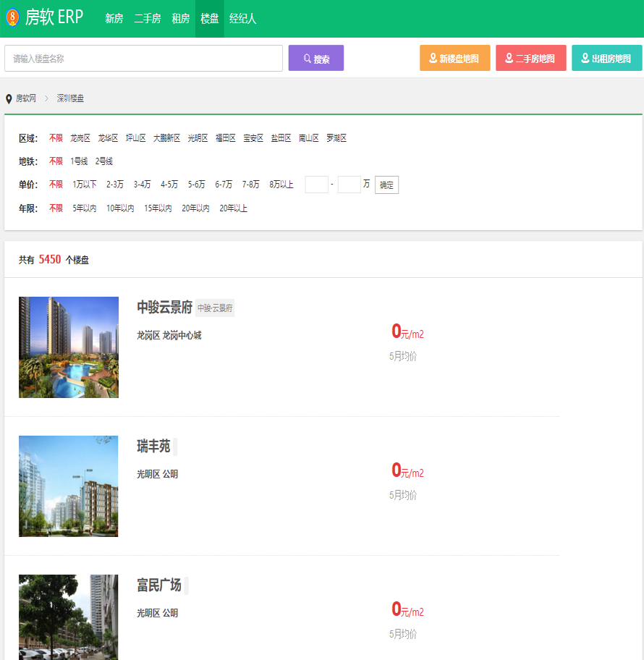This screenshot has height=660, width=644.
Task: Choose the 5-6万 price range
Action: tap(197, 185)
